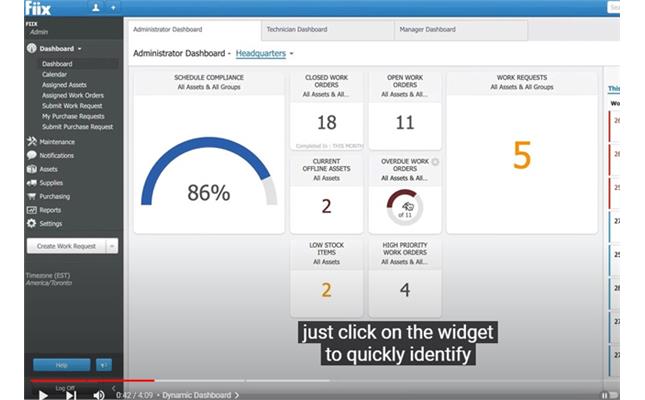Image resolution: width=645 pixels, height=400 pixels.
Task: Open Open Work Orders widget showing 11
Action: (405, 111)
